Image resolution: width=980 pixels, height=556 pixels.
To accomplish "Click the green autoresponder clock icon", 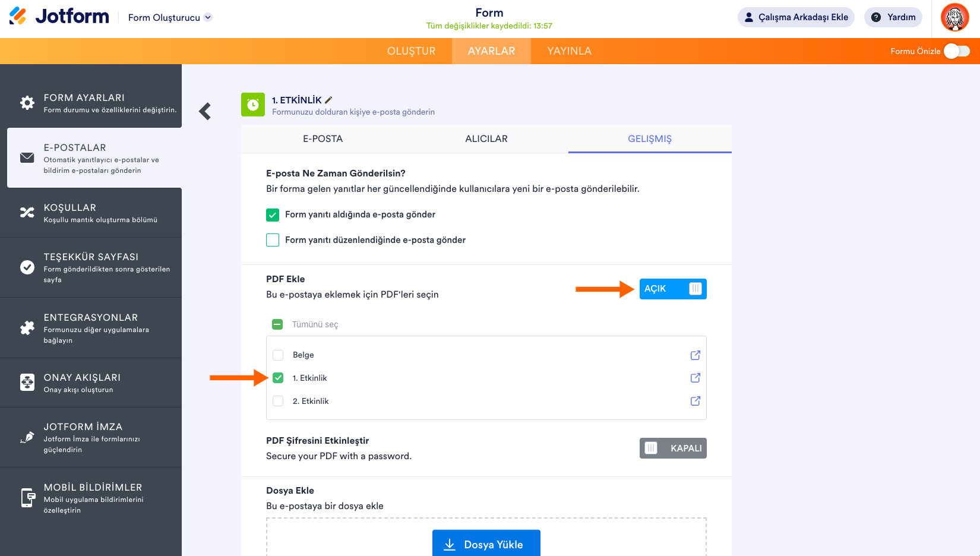I will coord(253,105).
